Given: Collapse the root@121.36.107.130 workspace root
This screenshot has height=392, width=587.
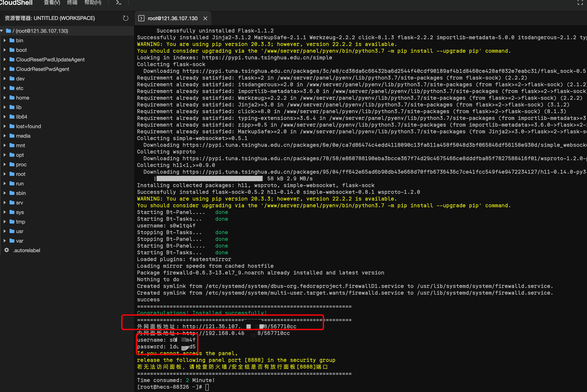Looking at the screenshot, I should click(x=2, y=31).
